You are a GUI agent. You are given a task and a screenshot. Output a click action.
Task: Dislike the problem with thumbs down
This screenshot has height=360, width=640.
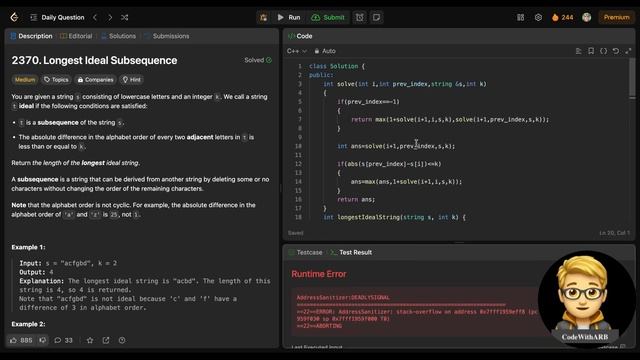[42, 340]
